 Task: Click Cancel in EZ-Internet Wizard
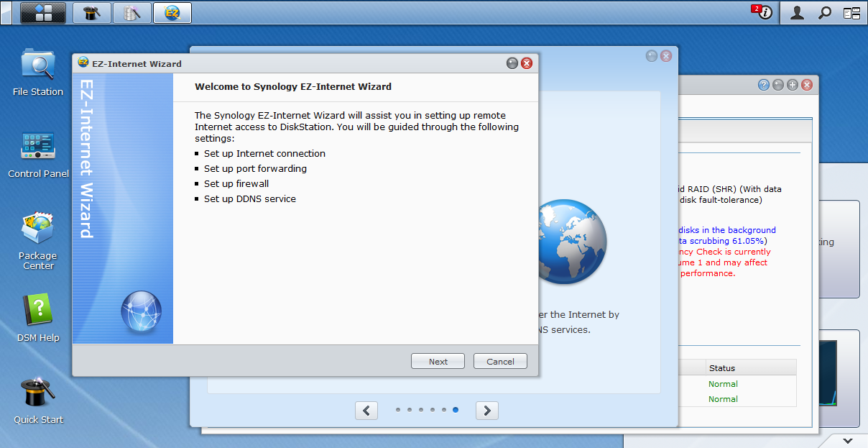500,362
